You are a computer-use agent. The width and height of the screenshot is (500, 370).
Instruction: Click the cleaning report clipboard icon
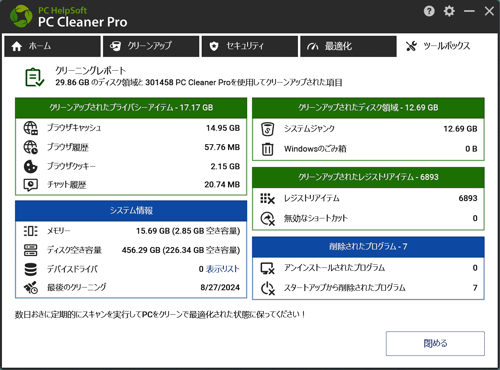(34, 77)
